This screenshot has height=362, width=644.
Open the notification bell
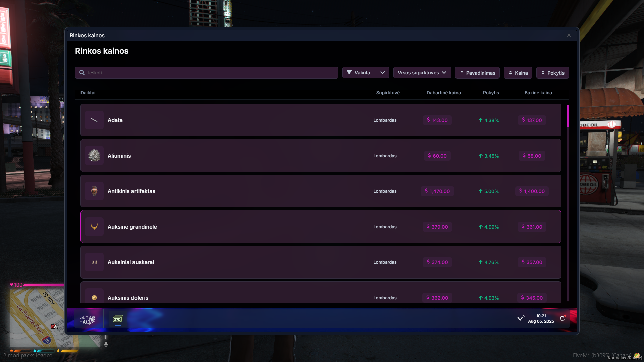pos(562,319)
